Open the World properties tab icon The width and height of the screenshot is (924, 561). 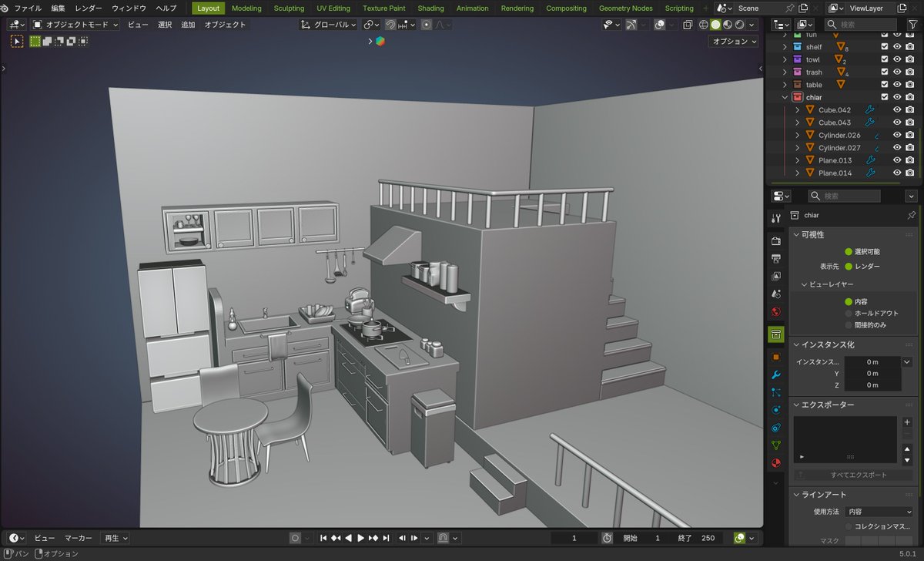coord(776,312)
